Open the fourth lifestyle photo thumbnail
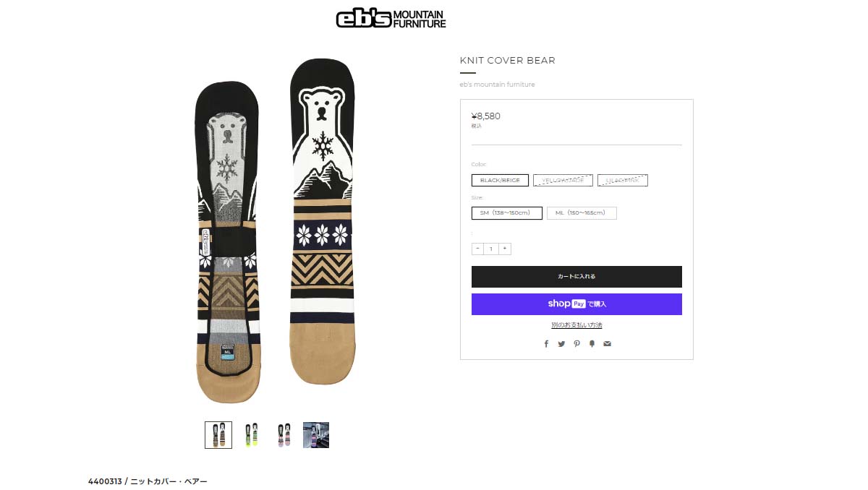Image resolution: width=868 pixels, height=490 pixels. click(316, 435)
